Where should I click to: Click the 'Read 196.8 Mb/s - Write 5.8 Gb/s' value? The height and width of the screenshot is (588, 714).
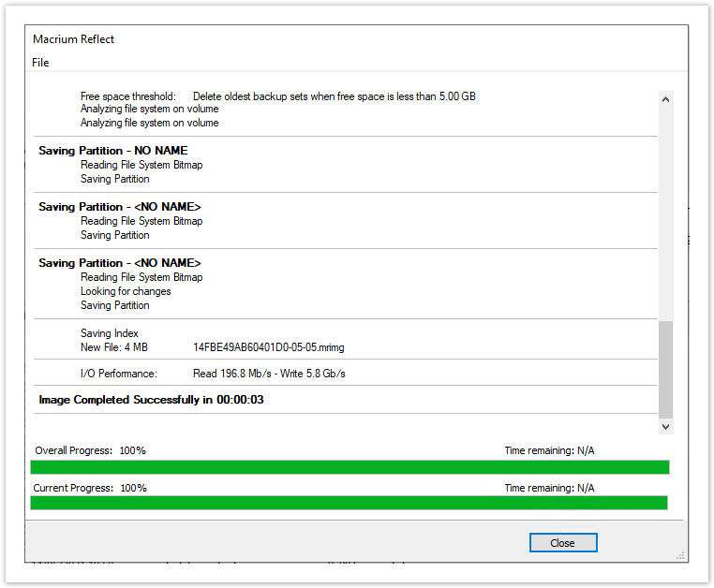point(269,374)
